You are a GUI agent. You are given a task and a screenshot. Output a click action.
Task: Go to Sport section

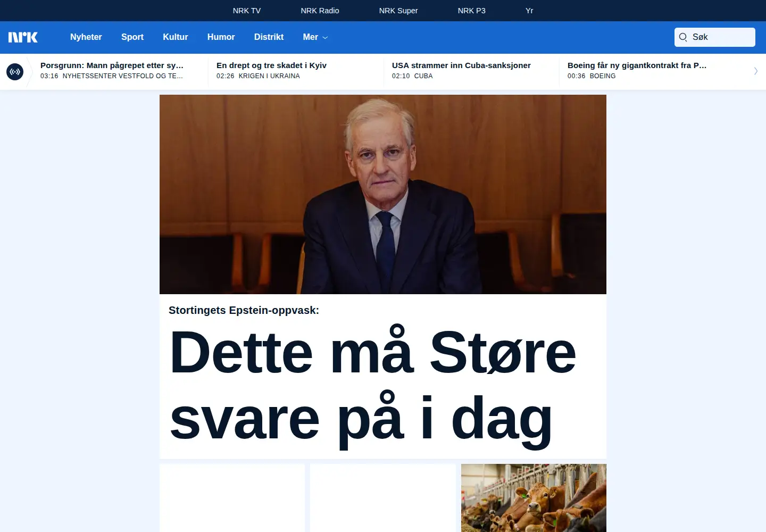coord(132,37)
